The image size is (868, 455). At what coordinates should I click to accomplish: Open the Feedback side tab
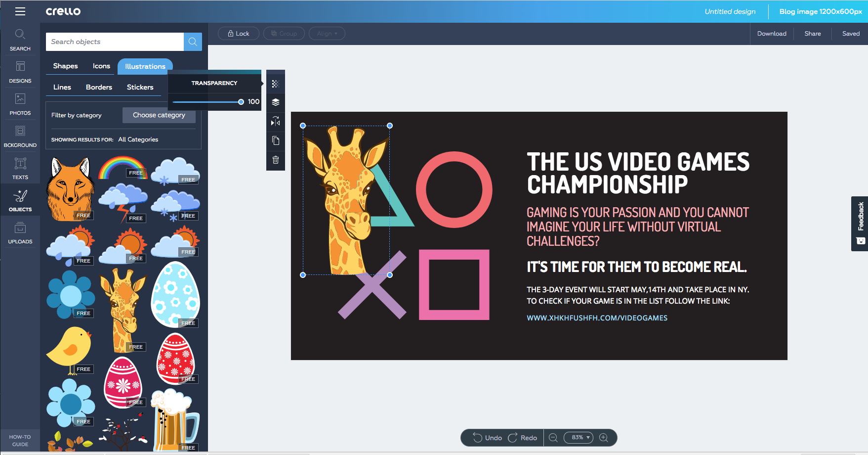(x=860, y=224)
